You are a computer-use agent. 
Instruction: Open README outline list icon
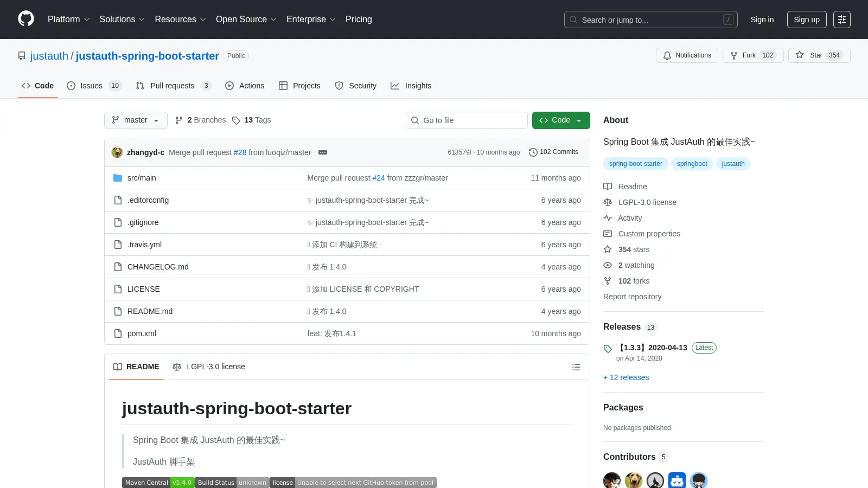click(x=576, y=367)
